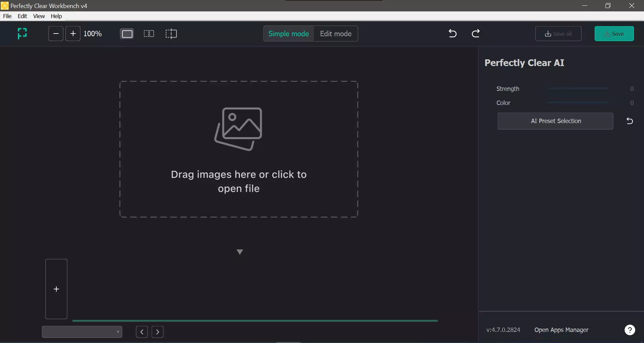644x343 pixels.
Task: Open the File menu
Action: (x=7, y=16)
